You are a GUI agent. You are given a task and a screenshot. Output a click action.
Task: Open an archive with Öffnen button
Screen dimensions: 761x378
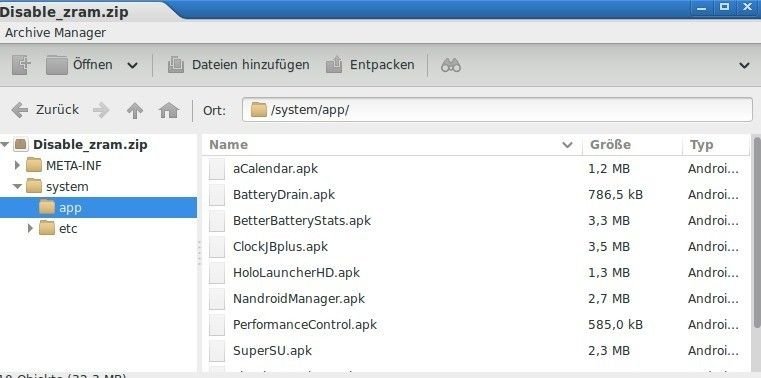(x=79, y=65)
